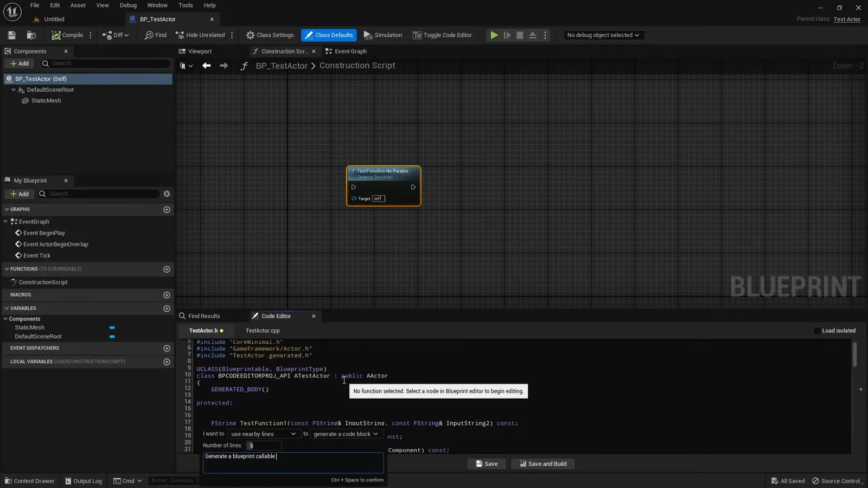Open the "generate a code block" dropdown
The height and width of the screenshot is (488, 868).
[x=346, y=434]
